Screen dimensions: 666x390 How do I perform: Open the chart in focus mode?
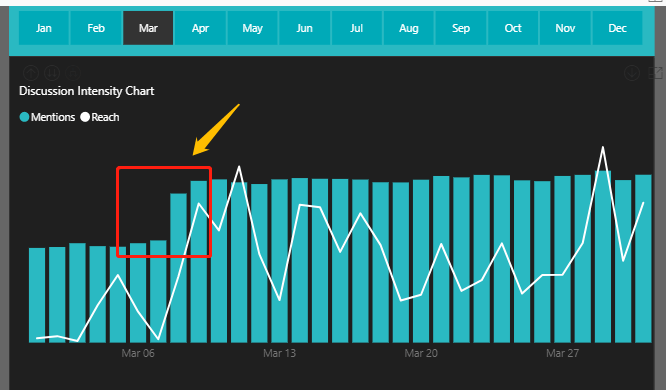655,73
